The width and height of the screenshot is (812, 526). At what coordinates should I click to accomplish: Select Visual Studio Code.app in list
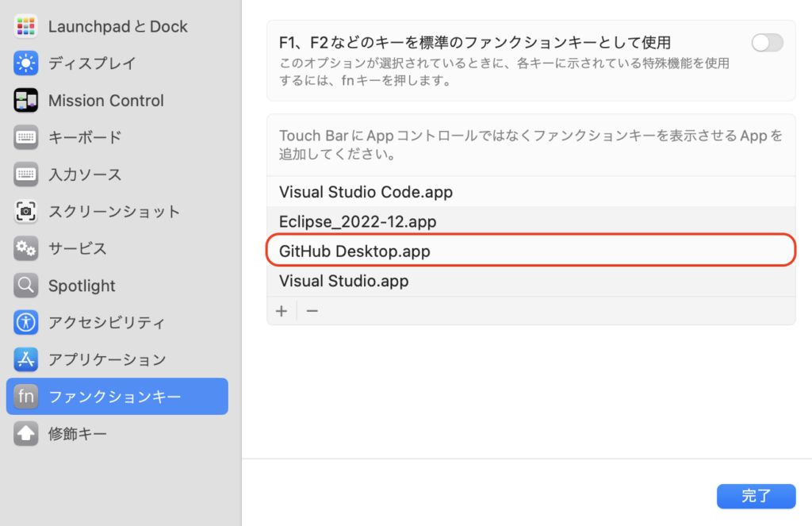point(366,192)
